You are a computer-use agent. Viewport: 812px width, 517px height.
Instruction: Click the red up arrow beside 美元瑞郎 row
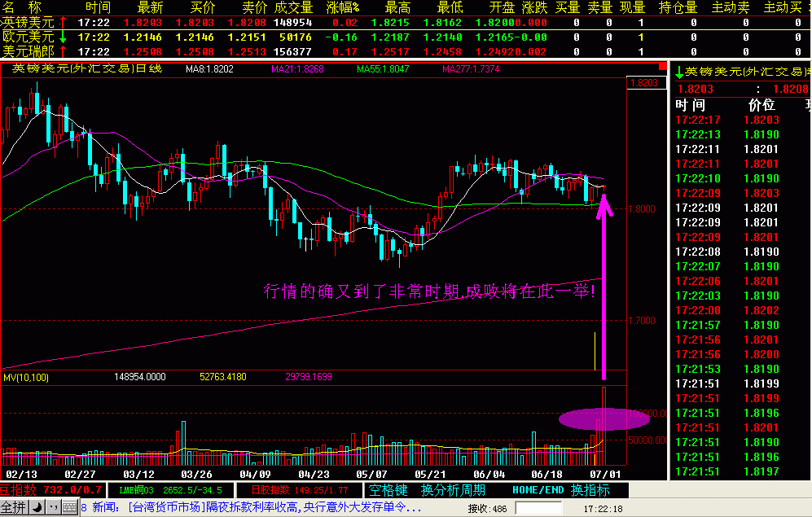[x=63, y=52]
